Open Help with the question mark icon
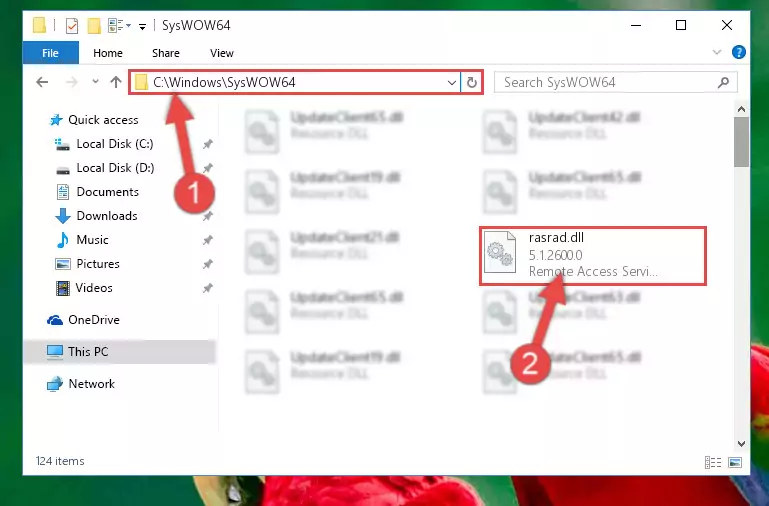The width and height of the screenshot is (769, 506). pyautogui.click(x=738, y=52)
